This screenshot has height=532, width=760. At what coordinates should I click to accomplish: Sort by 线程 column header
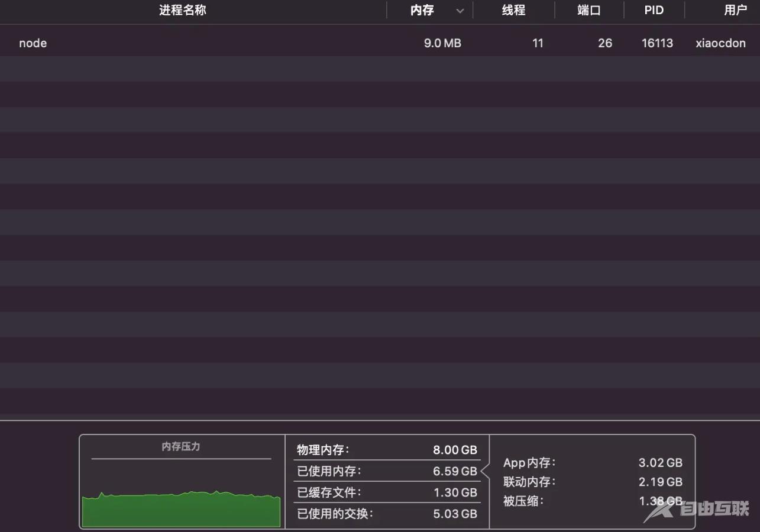[513, 10]
